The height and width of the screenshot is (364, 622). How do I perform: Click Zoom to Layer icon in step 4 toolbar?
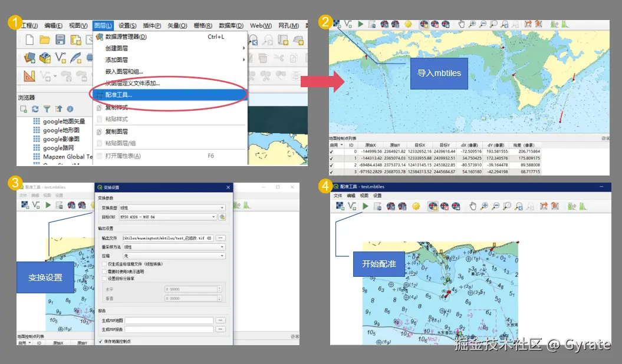click(x=507, y=206)
